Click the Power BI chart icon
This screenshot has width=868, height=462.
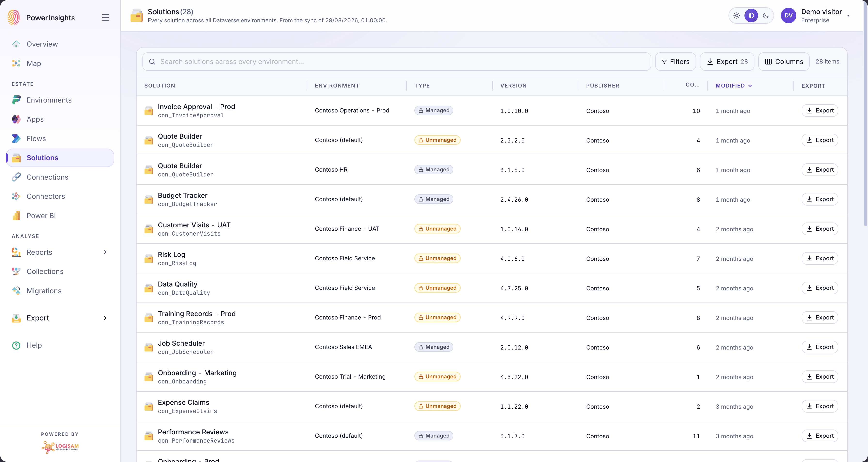click(16, 215)
